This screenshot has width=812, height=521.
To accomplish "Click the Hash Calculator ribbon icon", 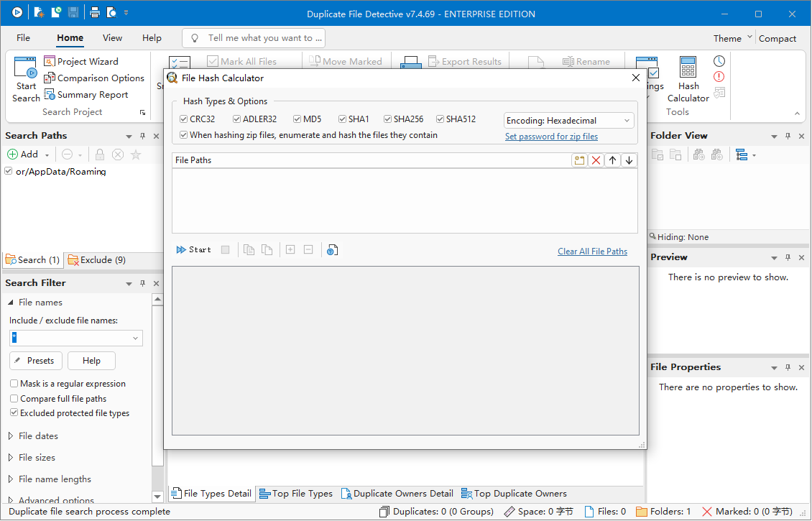I will click(x=688, y=78).
